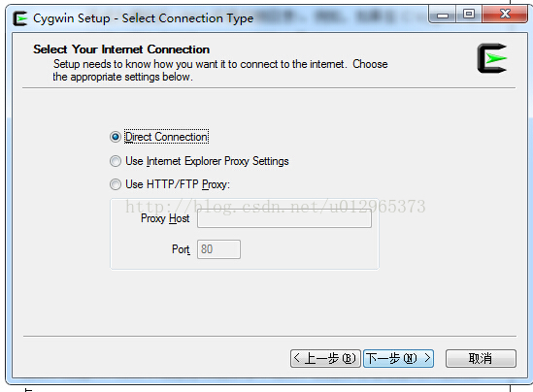Image resolution: width=533 pixels, height=392 pixels.
Task: Click the window title 'Cygwin Setup - Select Connection Type'
Action: coord(143,18)
